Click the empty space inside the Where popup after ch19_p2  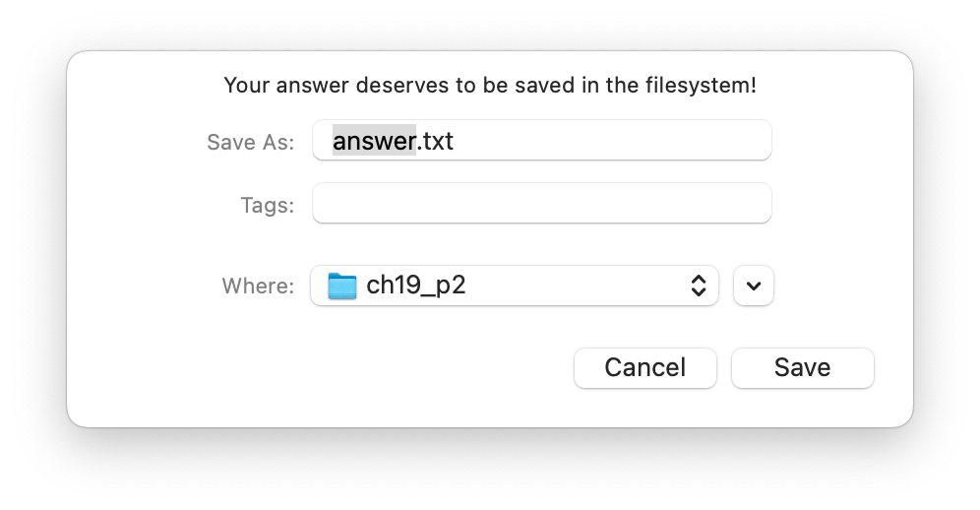tap(575, 286)
